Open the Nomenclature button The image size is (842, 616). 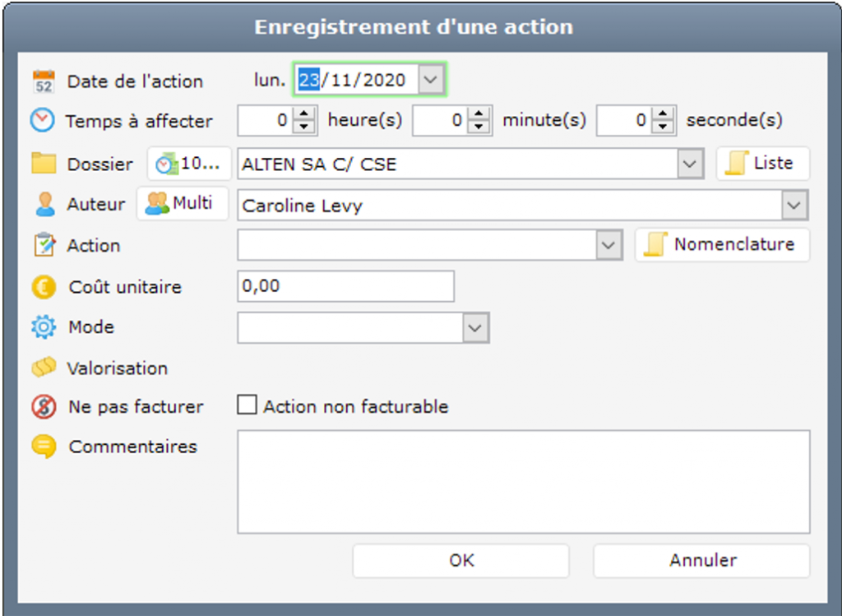tap(722, 245)
